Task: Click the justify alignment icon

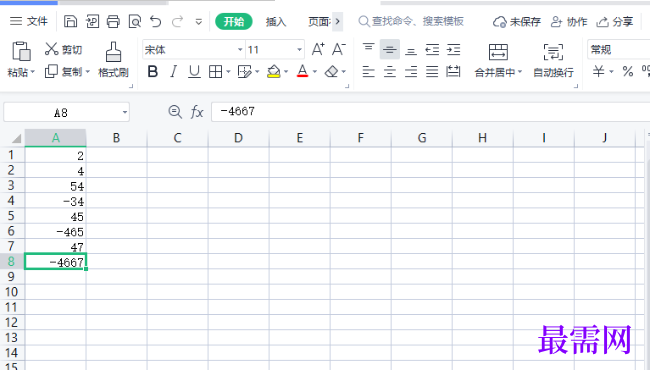Action: pos(432,72)
